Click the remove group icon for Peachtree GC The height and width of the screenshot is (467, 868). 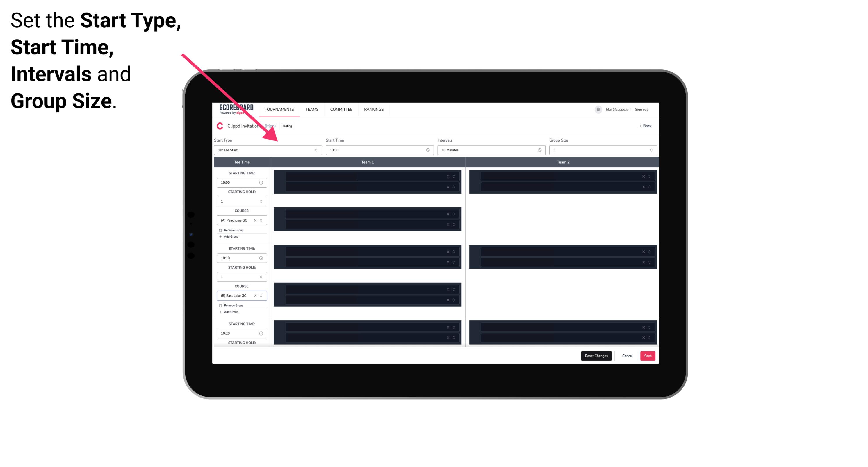point(221,230)
